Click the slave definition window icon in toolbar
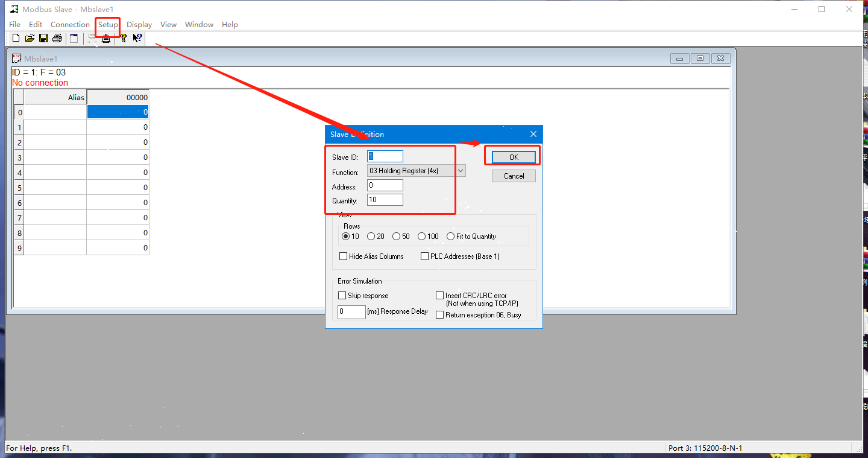The height and width of the screenshot is (458, 868). click(74, 39)
